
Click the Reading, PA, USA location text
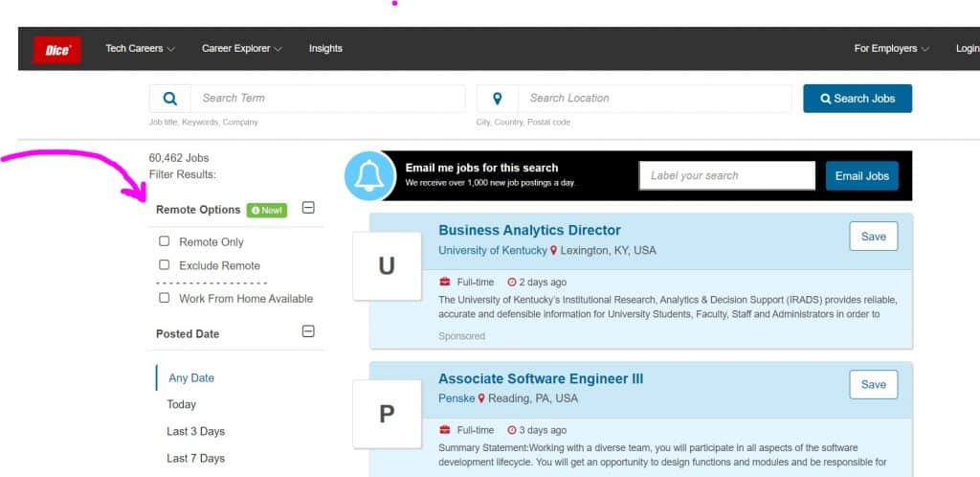[533, 398]
